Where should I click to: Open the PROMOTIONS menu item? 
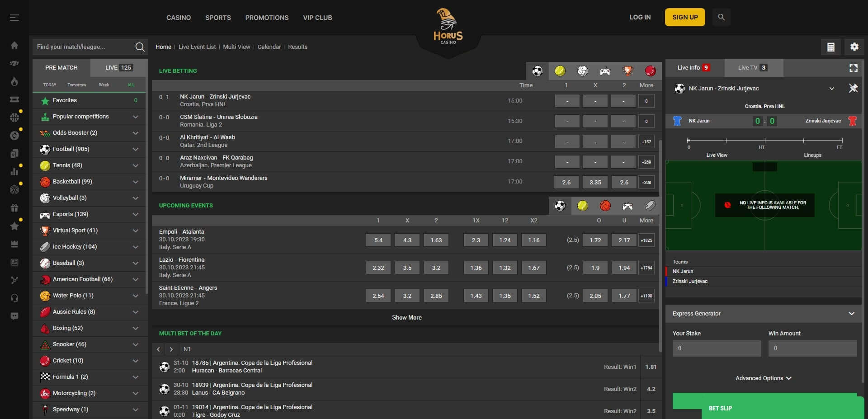click(x=267, y=18)
